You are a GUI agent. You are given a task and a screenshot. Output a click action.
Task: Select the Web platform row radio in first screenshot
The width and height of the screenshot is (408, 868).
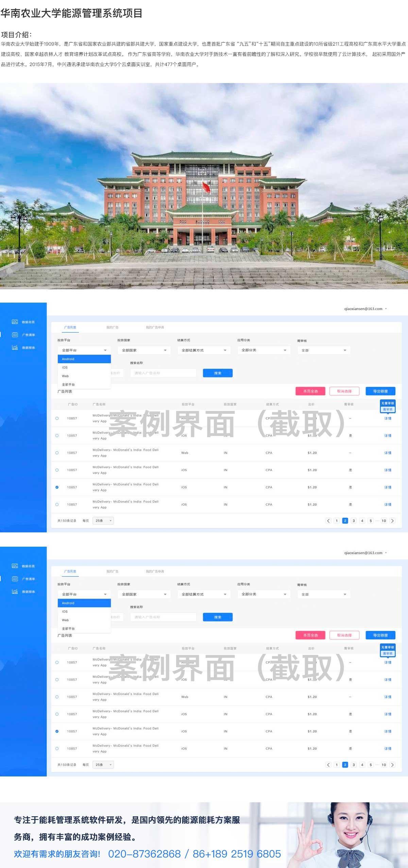(x=57, y=453)
